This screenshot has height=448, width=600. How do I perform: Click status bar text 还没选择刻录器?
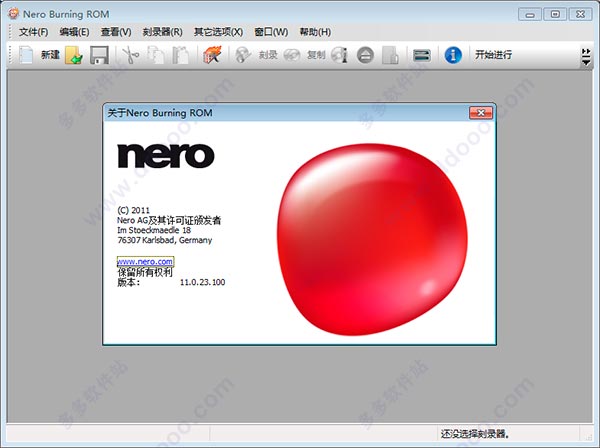pos(474,434)
